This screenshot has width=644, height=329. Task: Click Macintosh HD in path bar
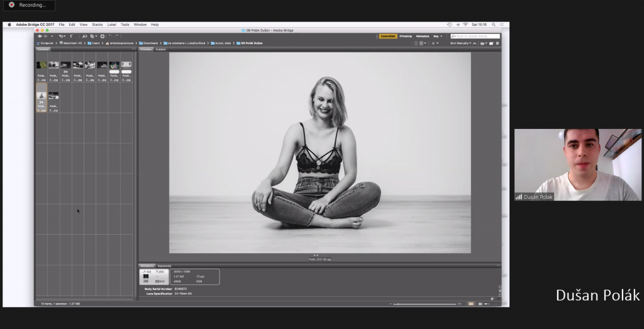[x=70, y=43]
